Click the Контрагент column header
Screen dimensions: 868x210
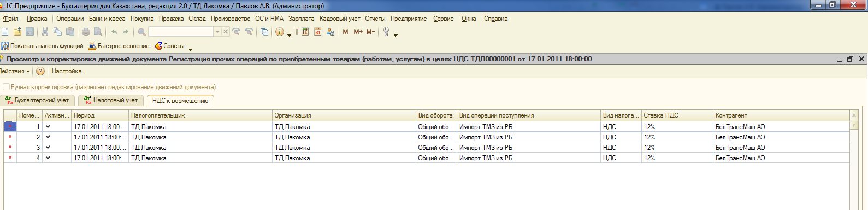(781, 115)
